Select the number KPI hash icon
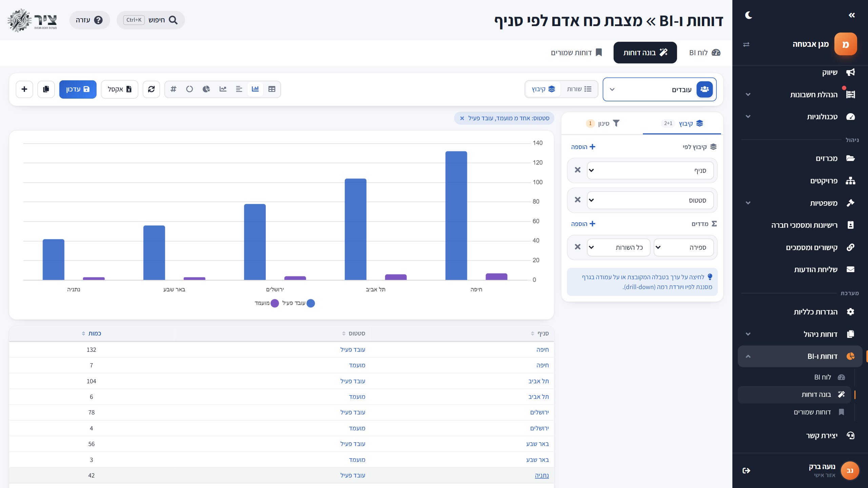This screenshot has height=488, width=868. click(173, 89)
